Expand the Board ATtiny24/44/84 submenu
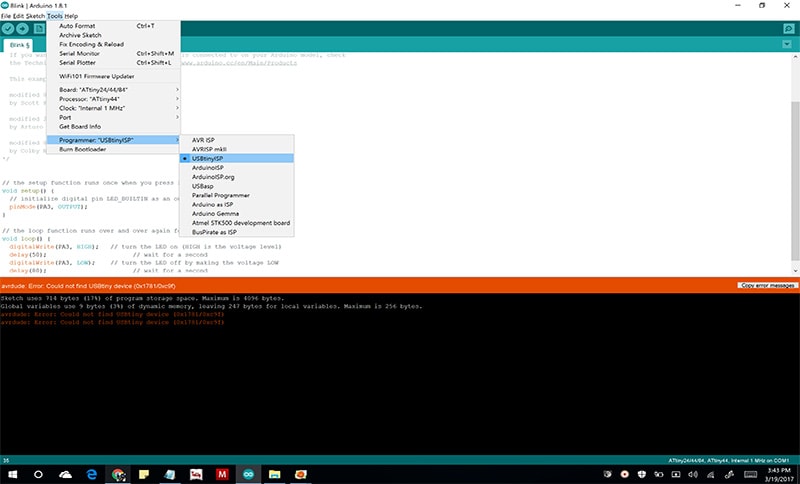 (x=113, y=90)
